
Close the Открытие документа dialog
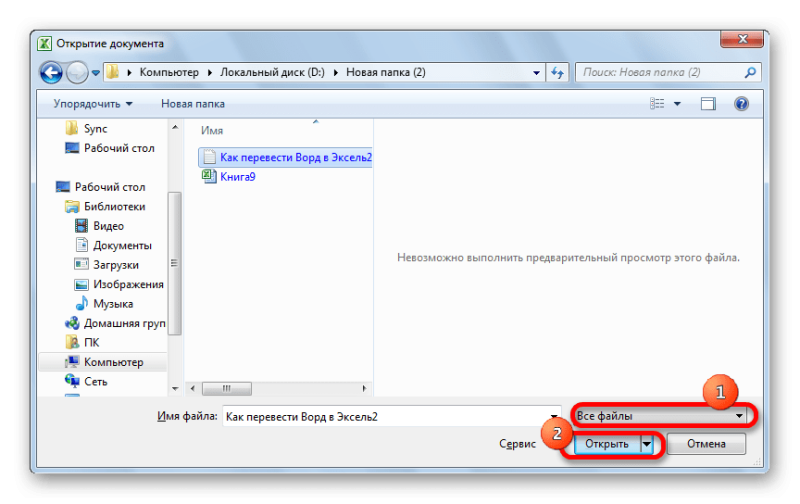coord(742,39)
